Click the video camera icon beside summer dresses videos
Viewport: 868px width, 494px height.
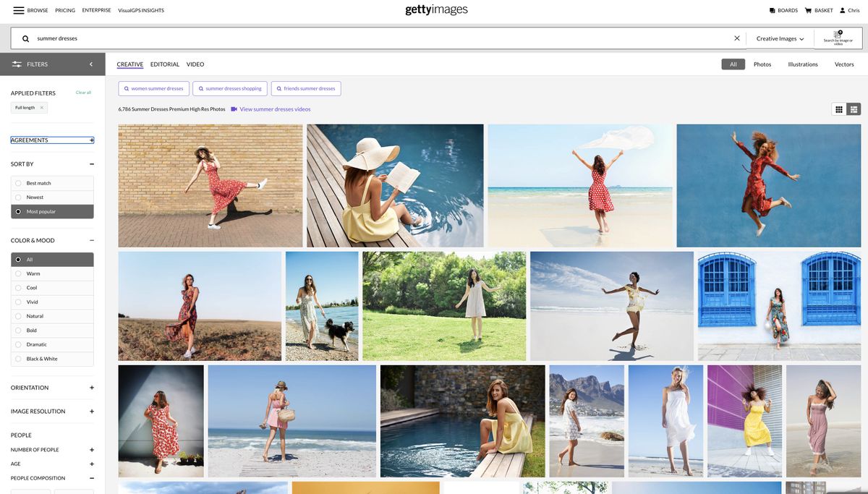point(232,108)
